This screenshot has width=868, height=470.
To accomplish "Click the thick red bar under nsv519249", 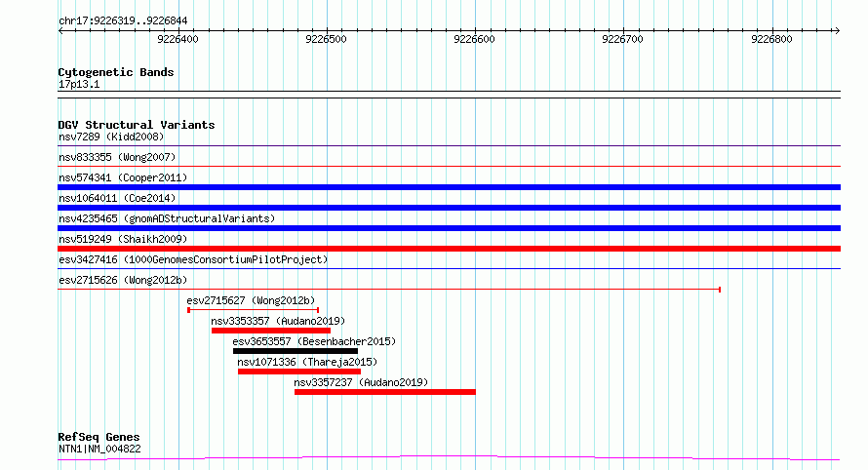I will click(x=449, y=249).
